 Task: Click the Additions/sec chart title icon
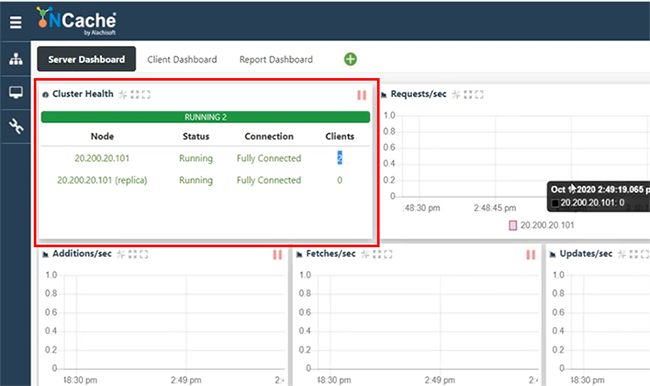(45, 255)
